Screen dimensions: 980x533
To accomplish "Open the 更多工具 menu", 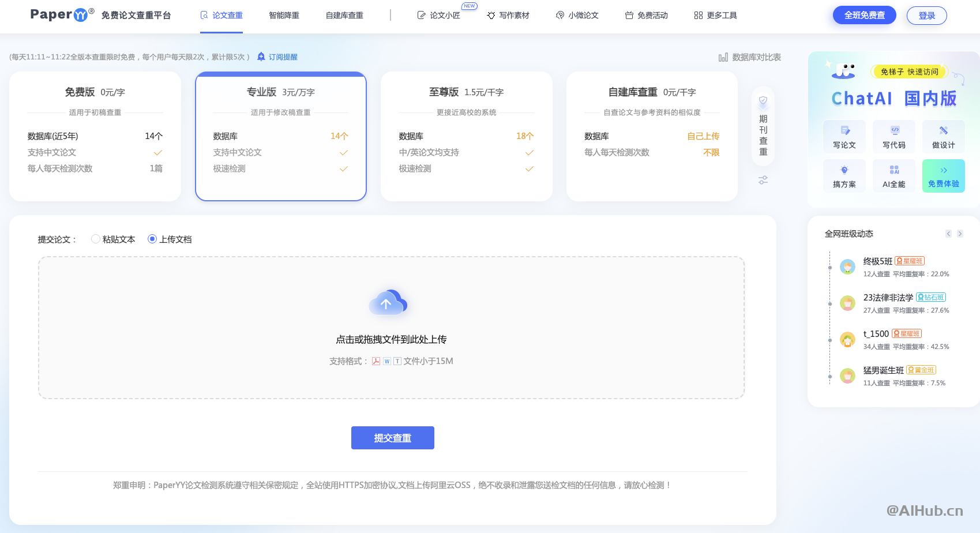I will 715,16.
